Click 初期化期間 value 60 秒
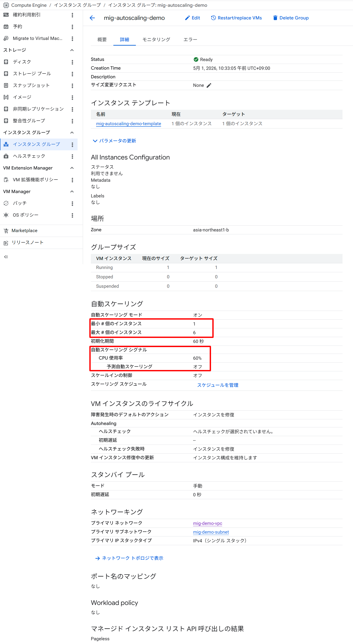The height and width of the screenshot is (644, 353). [x=198, y=341]
